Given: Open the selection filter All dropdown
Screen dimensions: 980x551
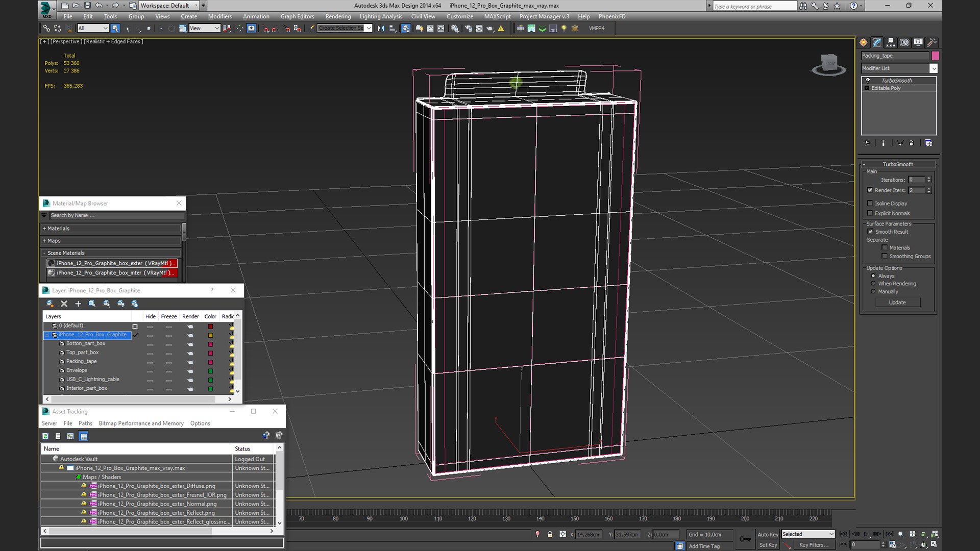Looking at the screenshot, I should click(x=105, y=28).
